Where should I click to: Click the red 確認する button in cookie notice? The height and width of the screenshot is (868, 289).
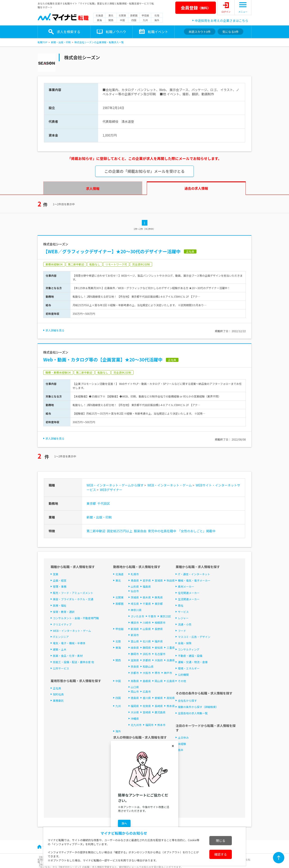(220, 854)
